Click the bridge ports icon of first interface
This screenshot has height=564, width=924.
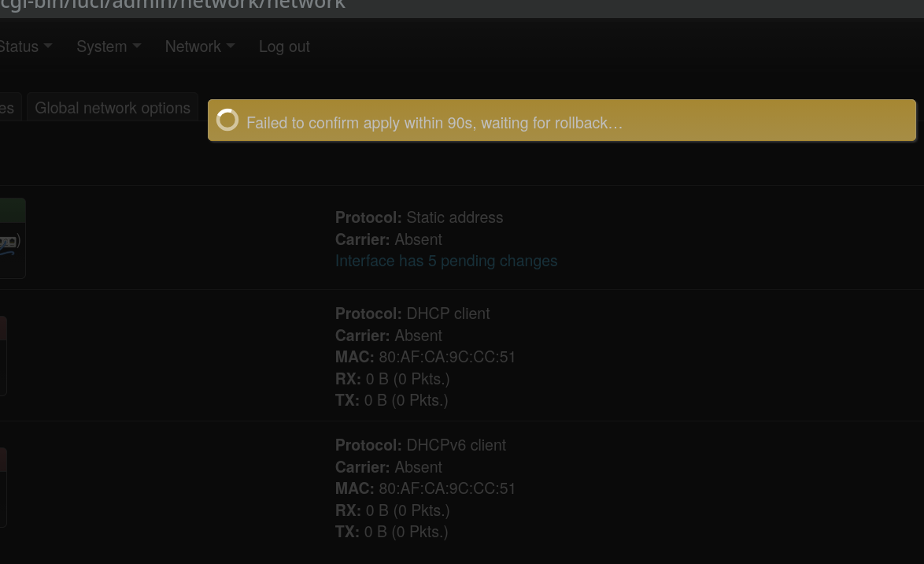pyautogui.click(x=8, y=242)
